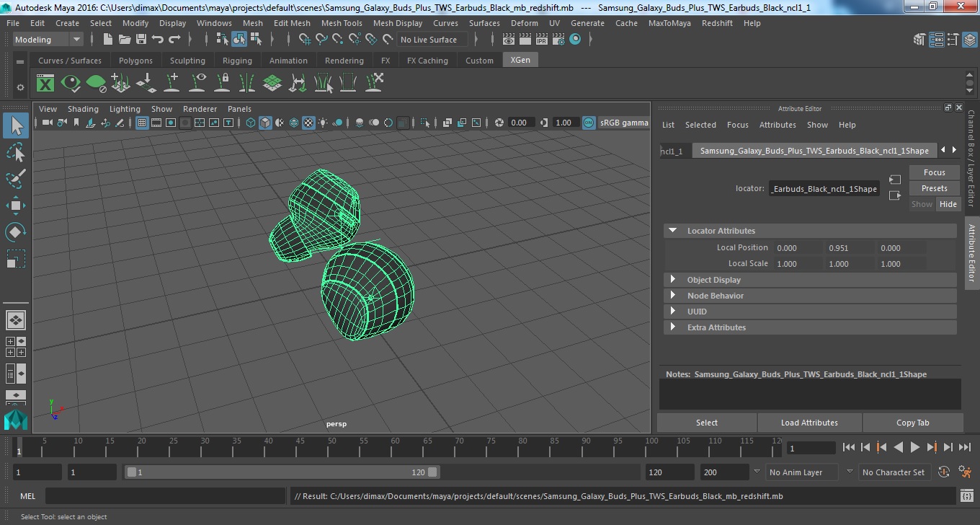Expand the Extra Attributes section
980x525 pixels.
pos(810,327)
